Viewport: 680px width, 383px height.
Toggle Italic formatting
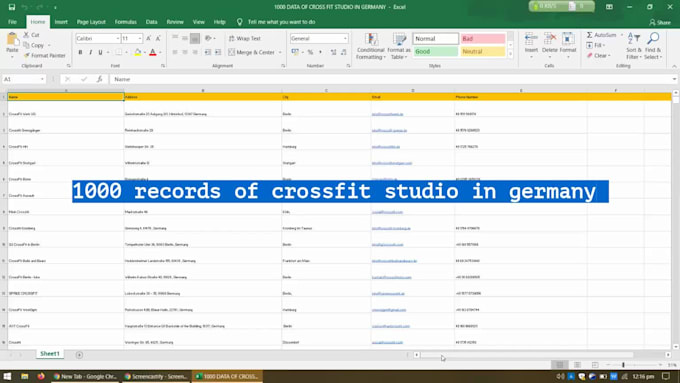click(90, 52)
